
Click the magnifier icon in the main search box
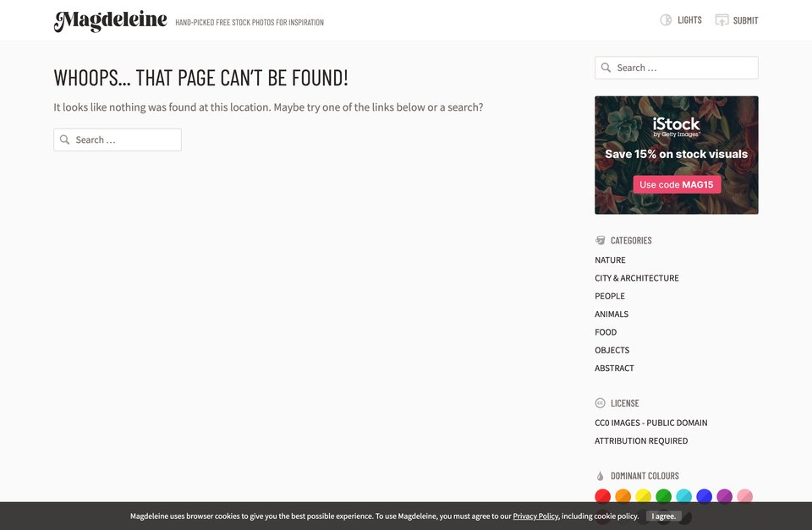coord(64,139)
